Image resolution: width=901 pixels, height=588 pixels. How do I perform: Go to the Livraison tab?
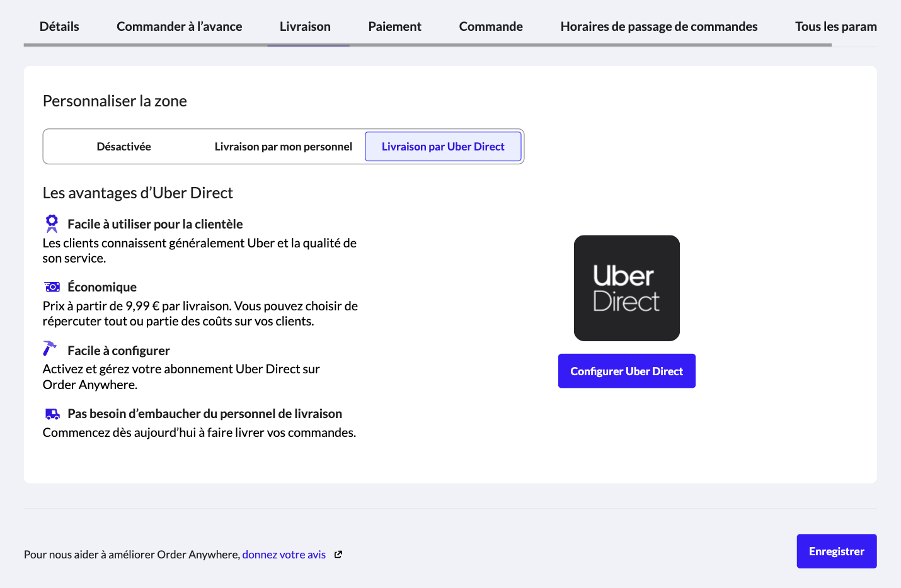pos(305,26)
